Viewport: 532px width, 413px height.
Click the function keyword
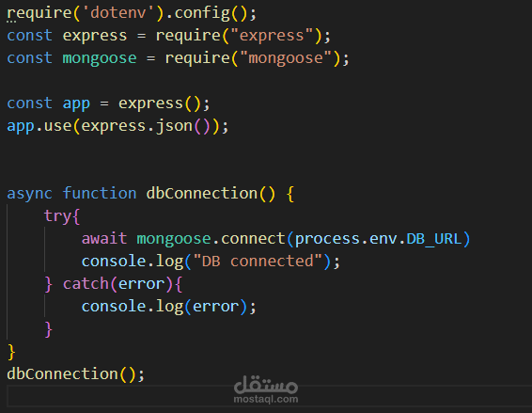pos(100,193)
